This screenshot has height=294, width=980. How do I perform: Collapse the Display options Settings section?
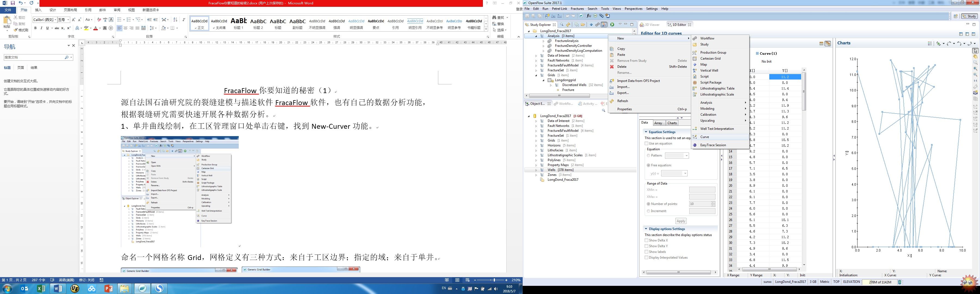pyautogui.click(x=646, y=229)
